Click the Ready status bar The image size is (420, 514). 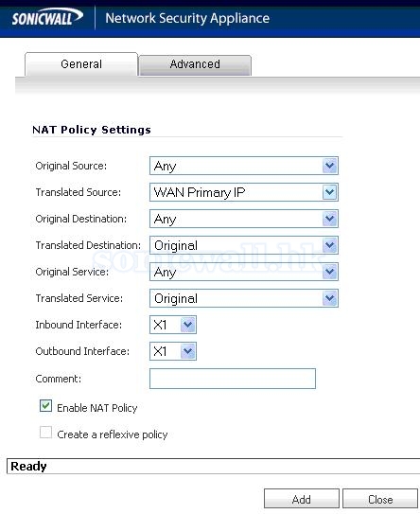coord(213,466)
